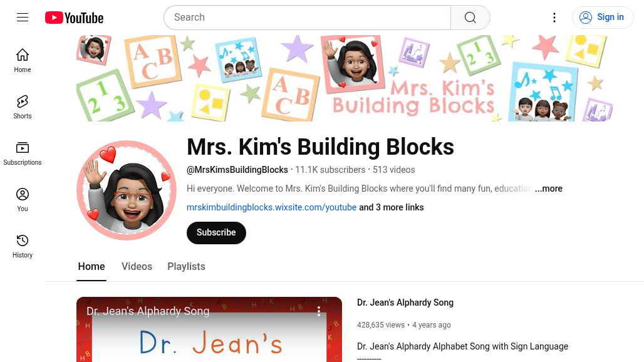Open the You section
Viewport: 644px width, 362px height.
coord(23,199)
